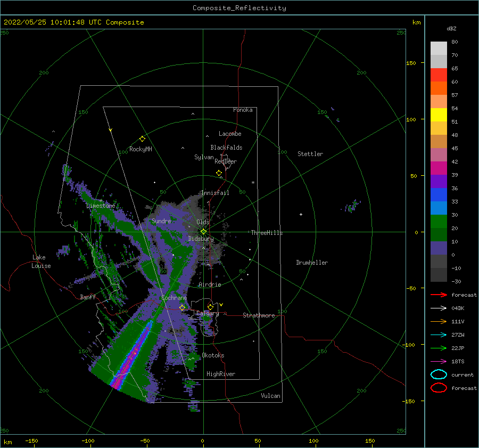The height and width of the screenshot is (448, 479).
Task: Click the 2022/05/25 10:01:48 UTC timestamp
Action: pos(73,22)
